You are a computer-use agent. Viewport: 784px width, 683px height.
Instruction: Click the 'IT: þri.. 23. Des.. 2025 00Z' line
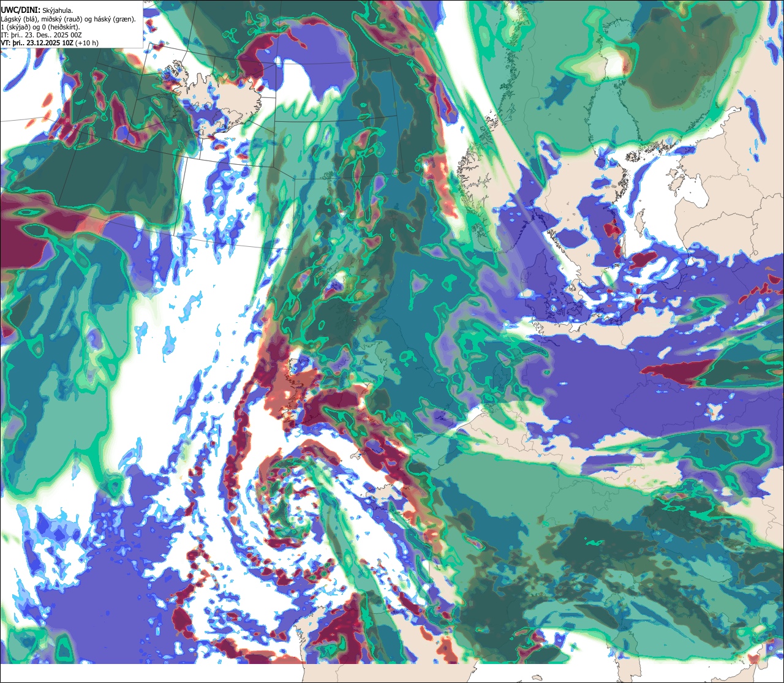42,35
